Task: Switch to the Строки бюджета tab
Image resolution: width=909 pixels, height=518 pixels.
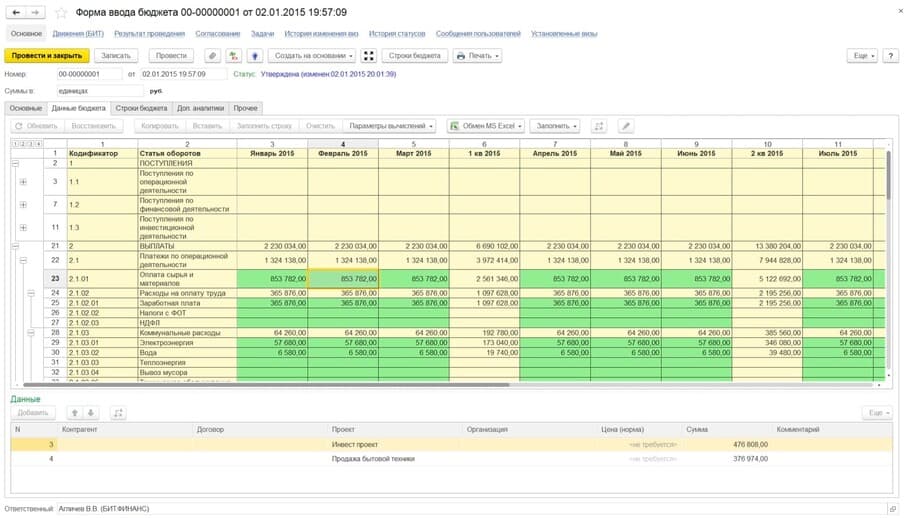Action: coord(141,108)
